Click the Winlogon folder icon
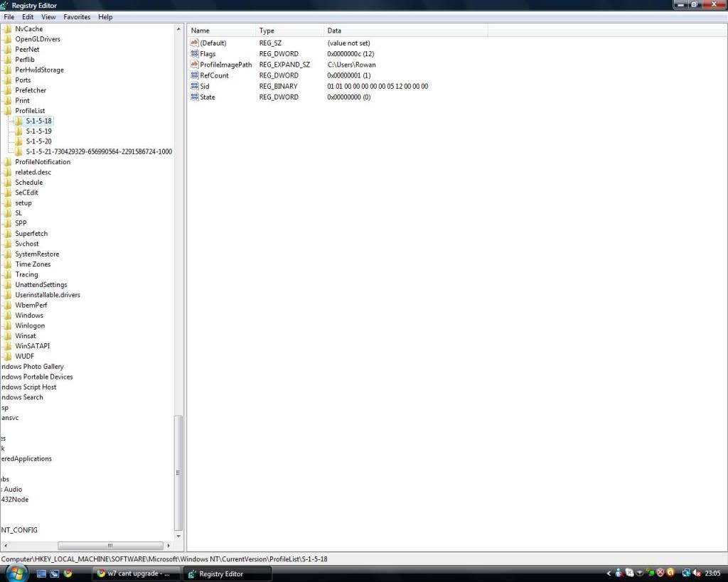Image resolution: width=728 pixels, height=582 pixels. click(x=7, y=325)
